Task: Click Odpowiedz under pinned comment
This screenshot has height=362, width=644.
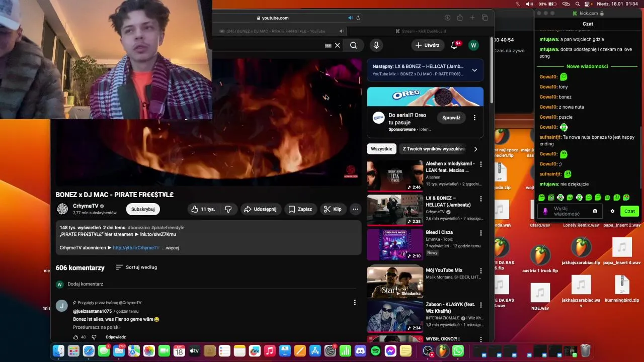Action: coord(116,337)
